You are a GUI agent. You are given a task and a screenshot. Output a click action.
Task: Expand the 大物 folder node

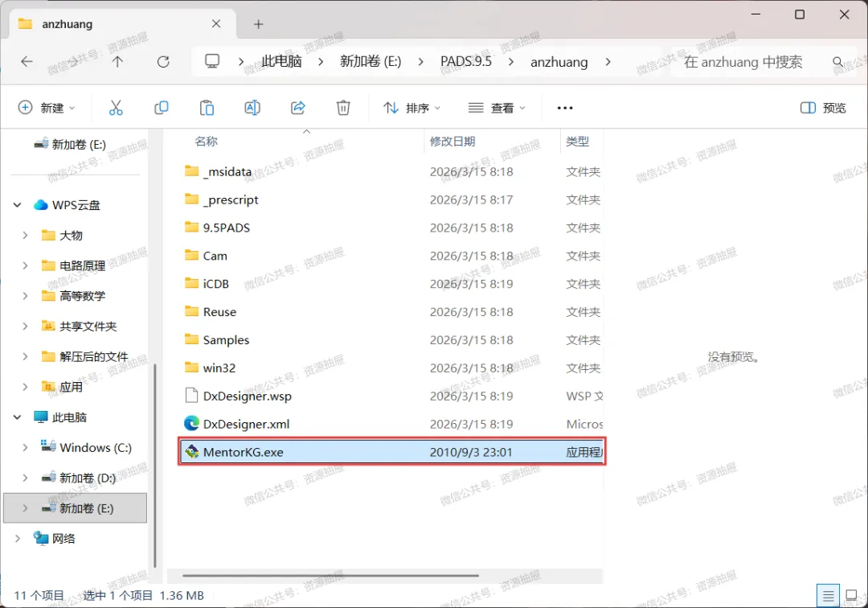(x=25, y=236)
